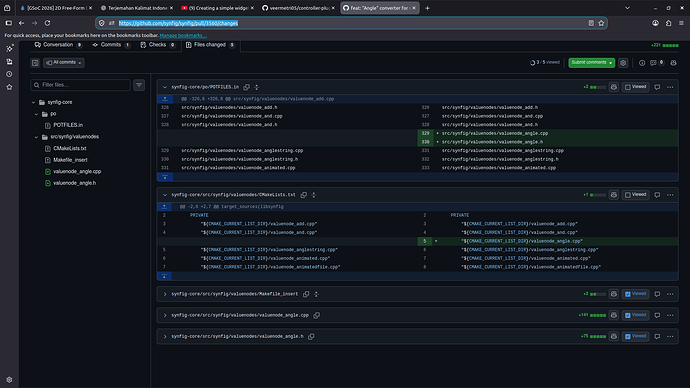The image size is (690, 388).
Task: Bookmark this page with star icon
Action: (x=601, y=23)
